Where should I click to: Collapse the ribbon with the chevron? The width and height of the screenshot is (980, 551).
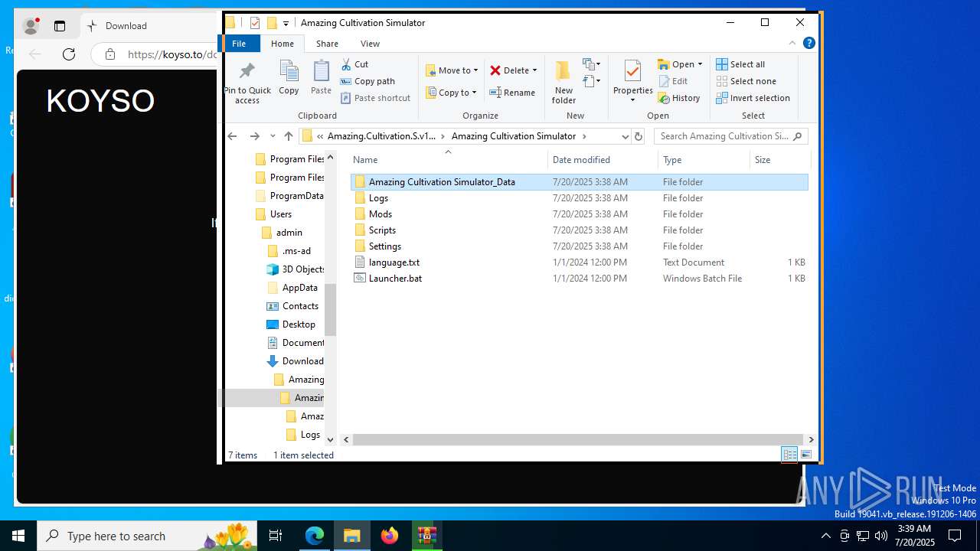pyautogui.click(x=792, y=44)
